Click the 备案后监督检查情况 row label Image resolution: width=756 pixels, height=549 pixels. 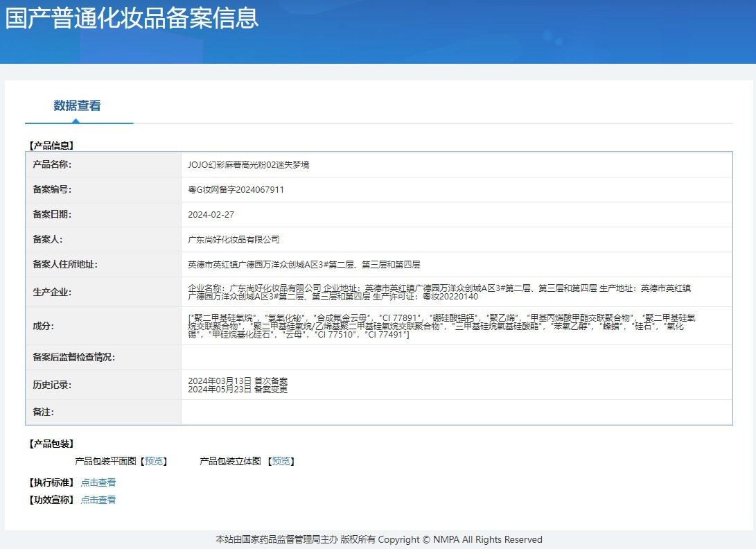(73, 358)
